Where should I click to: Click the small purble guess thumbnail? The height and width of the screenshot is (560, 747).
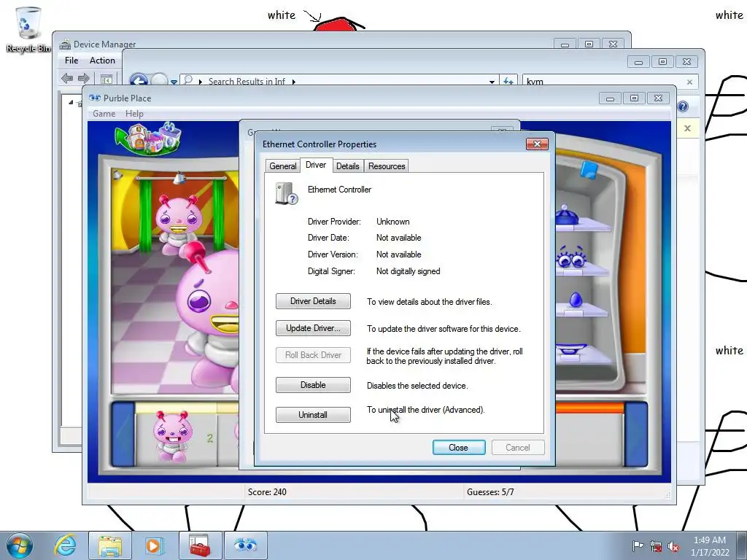point(171,436)
